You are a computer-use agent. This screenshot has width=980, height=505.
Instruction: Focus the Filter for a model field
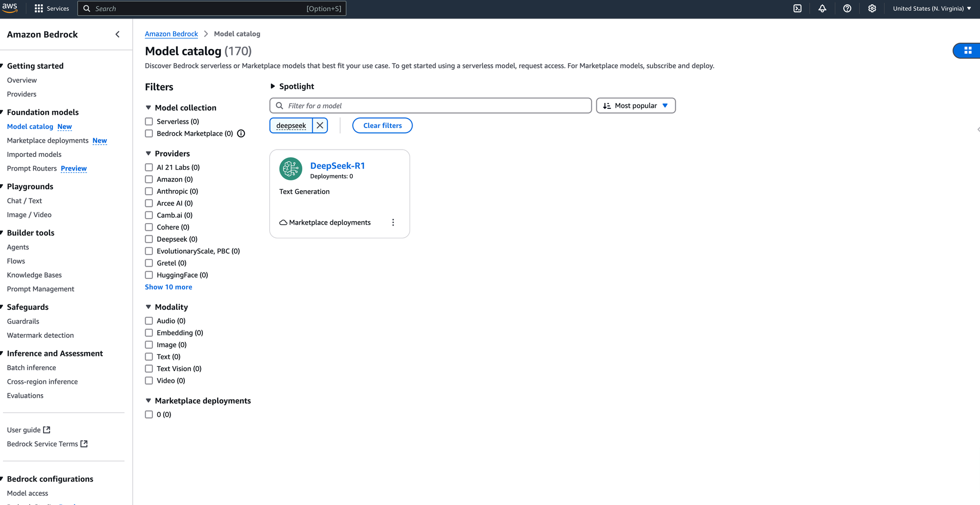click(x=430, y=106)
